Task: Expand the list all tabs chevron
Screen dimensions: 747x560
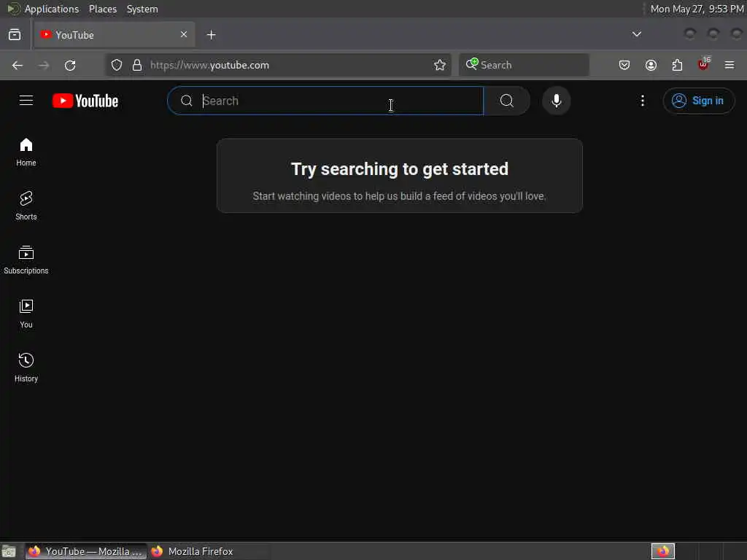Action: (x=636, y=34)
